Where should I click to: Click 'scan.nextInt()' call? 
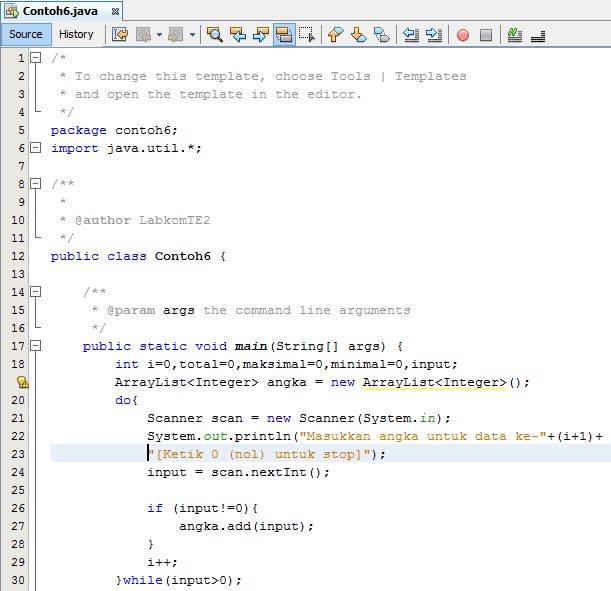tap(267, 472)
